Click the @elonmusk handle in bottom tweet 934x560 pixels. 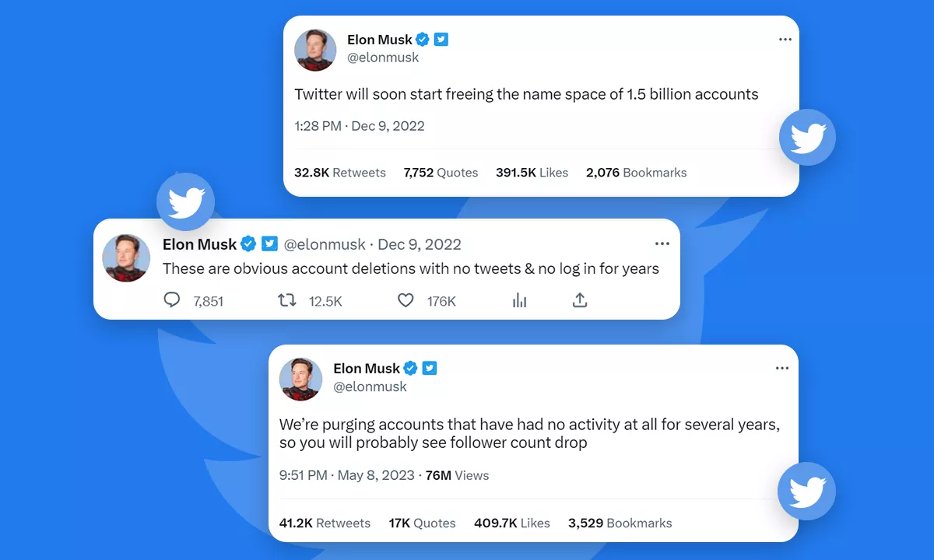[370, 387]
